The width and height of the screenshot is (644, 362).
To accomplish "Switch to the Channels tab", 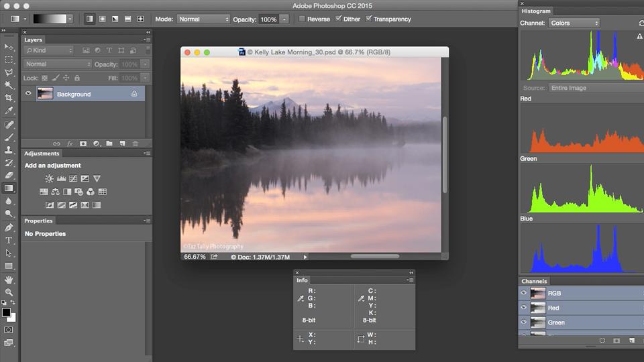I will coord(535,281).
